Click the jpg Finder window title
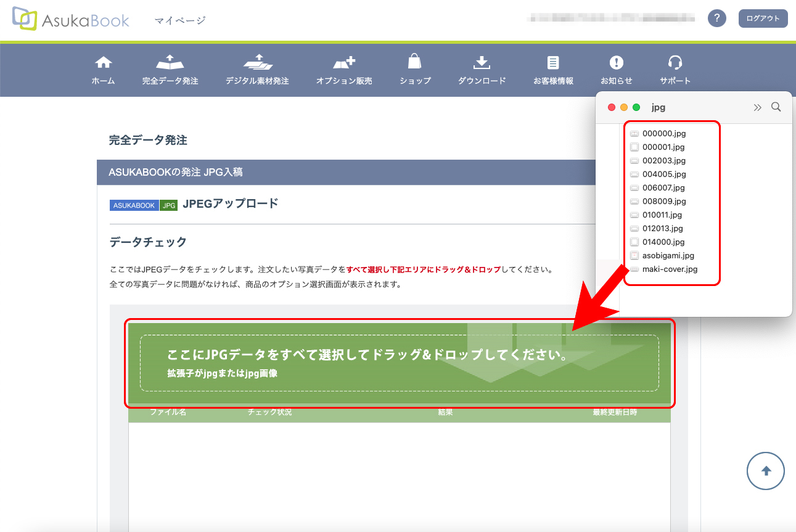 [659, 107]
